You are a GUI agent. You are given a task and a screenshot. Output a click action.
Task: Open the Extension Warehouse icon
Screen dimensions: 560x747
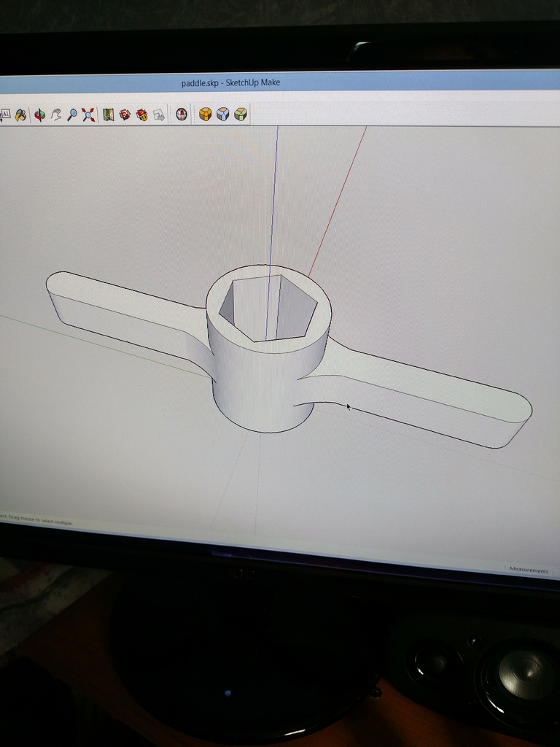coord(141,115)
